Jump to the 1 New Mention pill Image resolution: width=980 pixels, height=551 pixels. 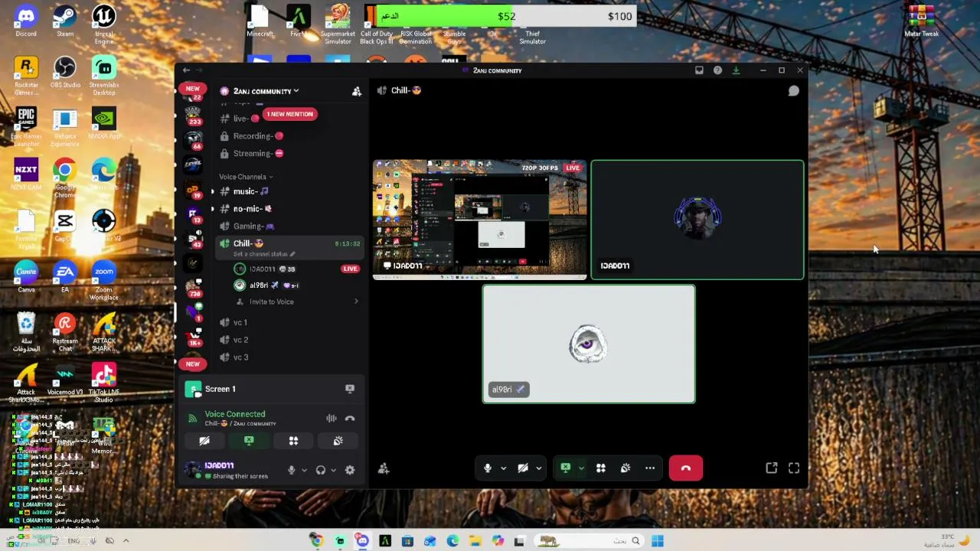289,114
